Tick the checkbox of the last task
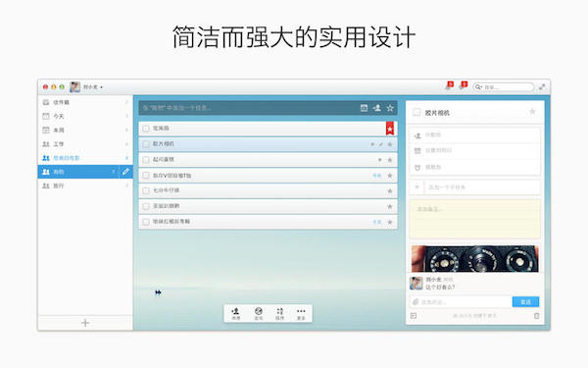 pos(146,222)
